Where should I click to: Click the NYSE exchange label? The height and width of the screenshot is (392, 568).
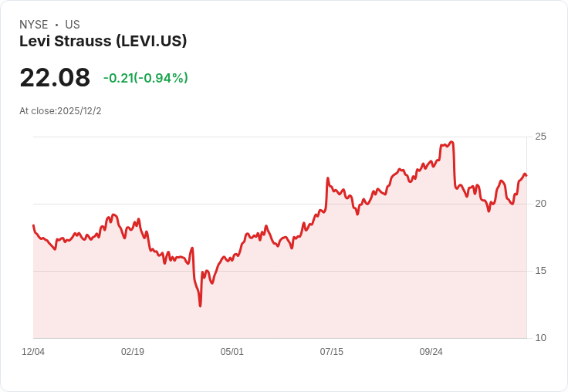pos(34,25)
